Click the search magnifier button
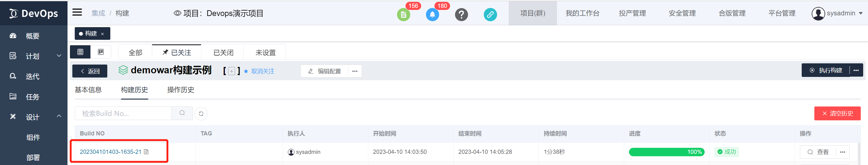The width and height of the screenshot is (868, 165). 182,113
